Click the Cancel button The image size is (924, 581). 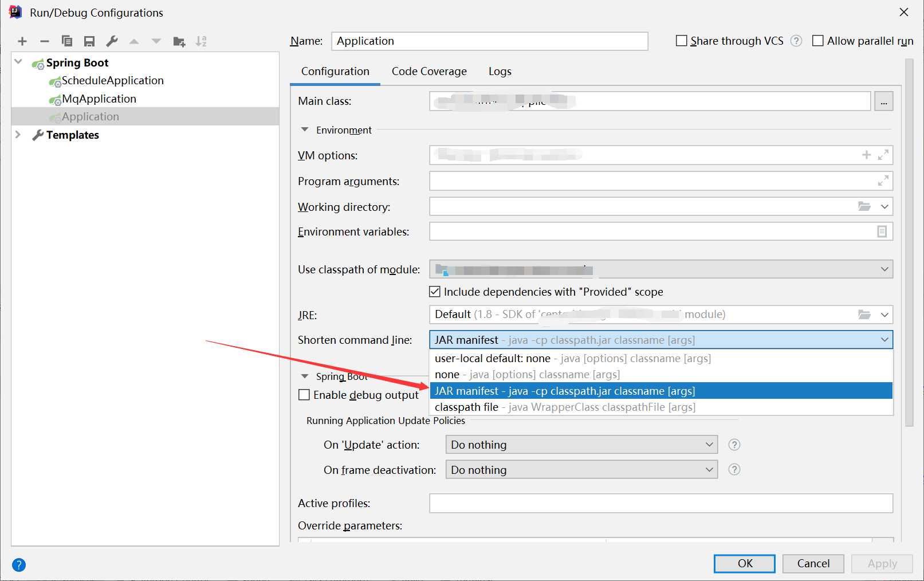[813, 563]
